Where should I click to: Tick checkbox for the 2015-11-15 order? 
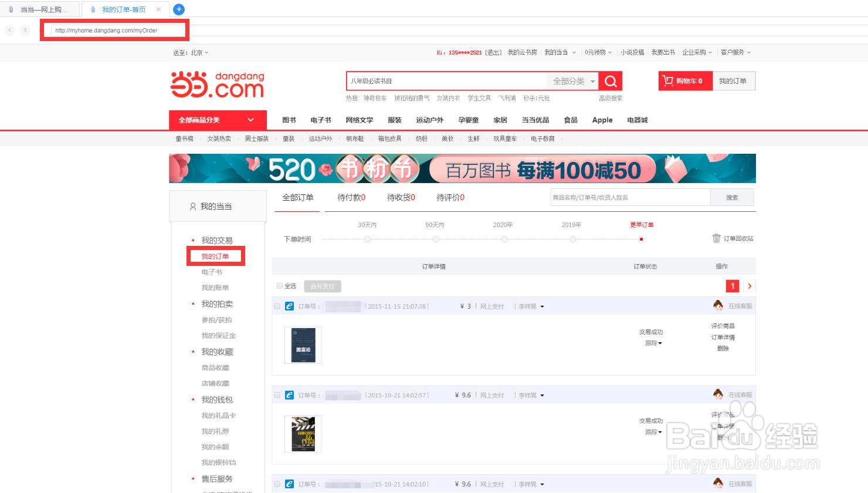coord(277,306)
